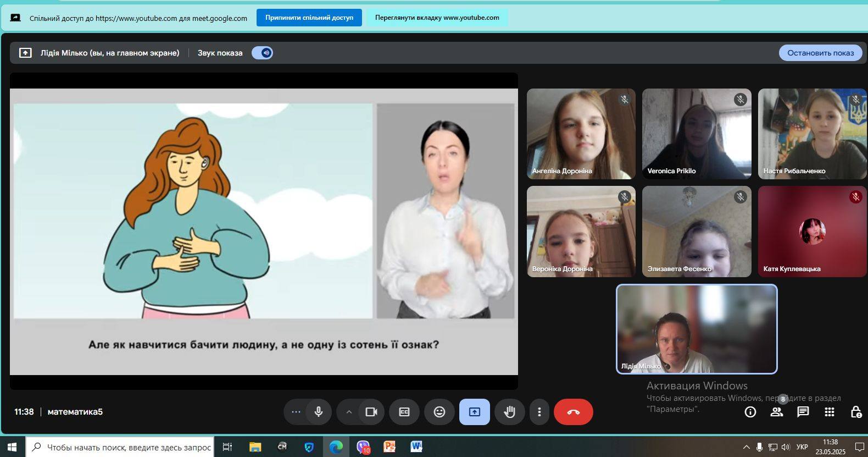The height and width of the screenshot is (457, 868).
Task: Open Viber from the taskbar
Action: pos(363,447)
